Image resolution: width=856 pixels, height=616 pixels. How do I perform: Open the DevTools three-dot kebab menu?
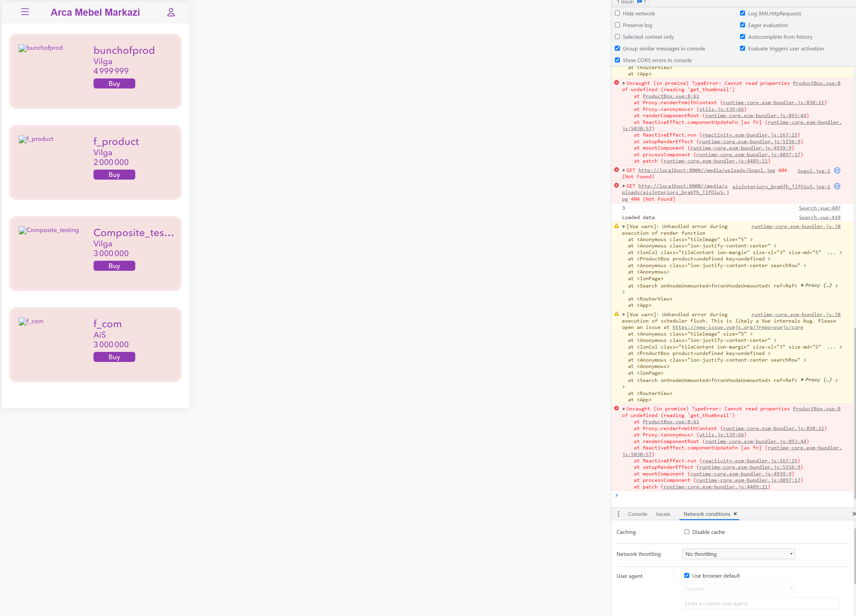click(618, 514)
